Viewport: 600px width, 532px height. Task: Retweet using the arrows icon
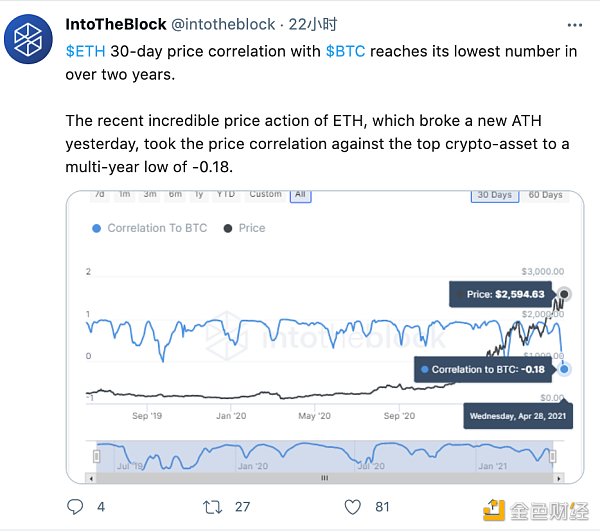click(x=211, y=507)
